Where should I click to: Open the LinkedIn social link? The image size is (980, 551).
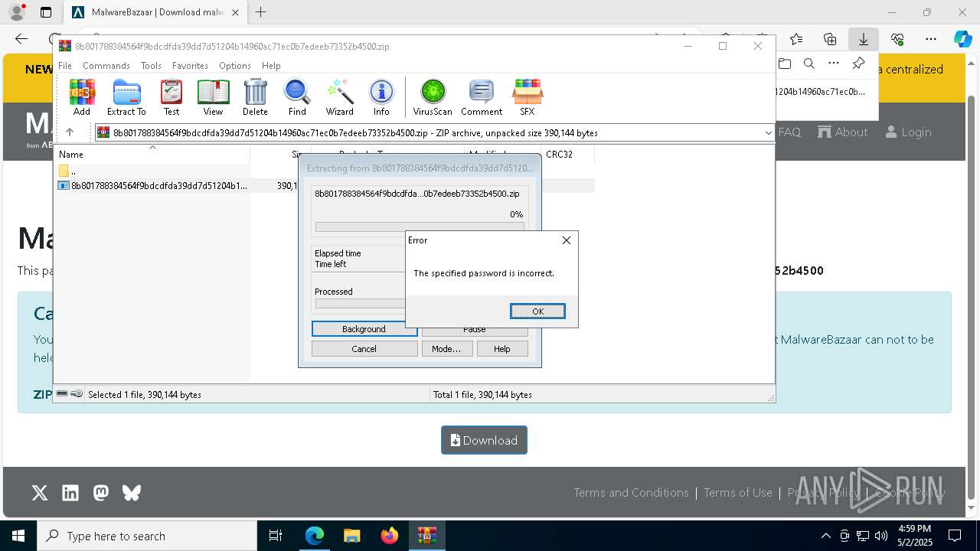coord(70,493)
